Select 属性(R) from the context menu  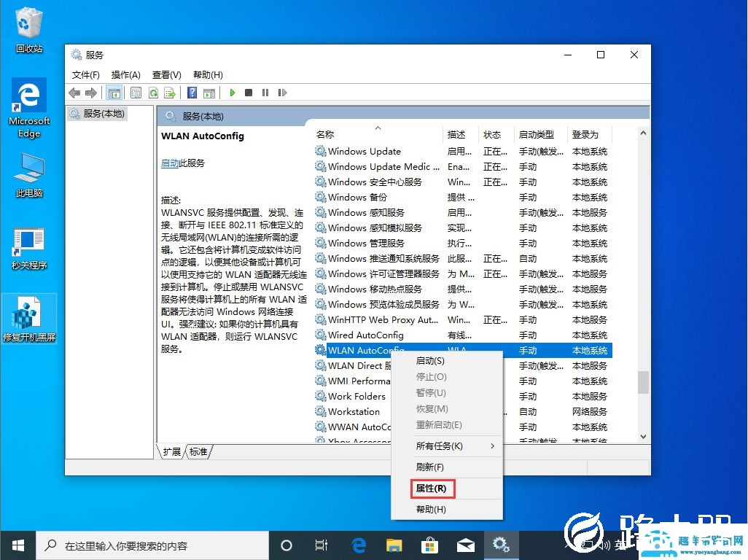[x=432, y=488]
